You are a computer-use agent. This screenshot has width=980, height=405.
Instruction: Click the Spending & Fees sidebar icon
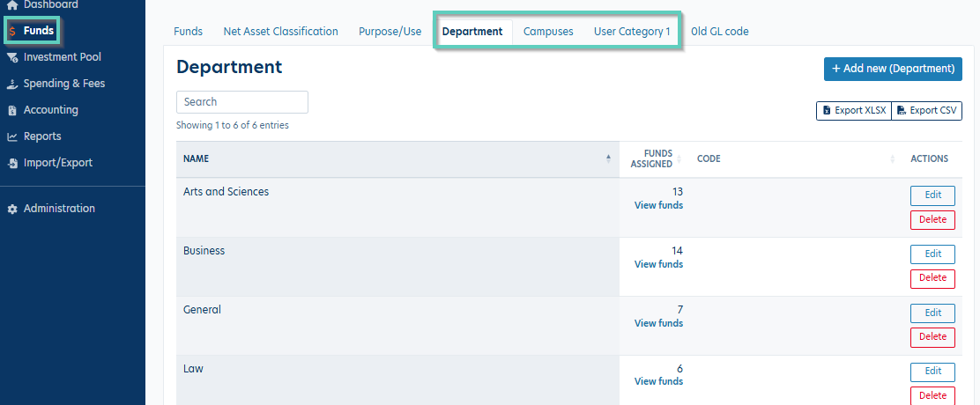point(12,84)
